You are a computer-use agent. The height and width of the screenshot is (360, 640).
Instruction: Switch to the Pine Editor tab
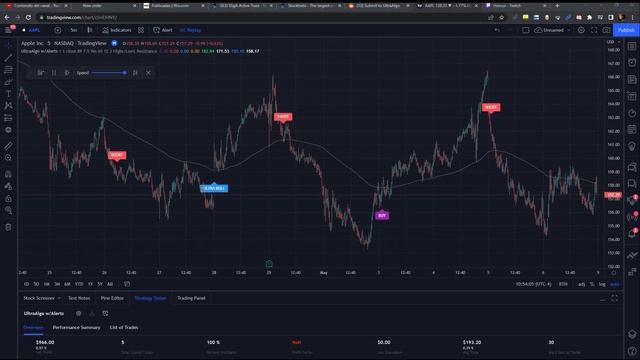pyautogui.click(x=112, y=298)
